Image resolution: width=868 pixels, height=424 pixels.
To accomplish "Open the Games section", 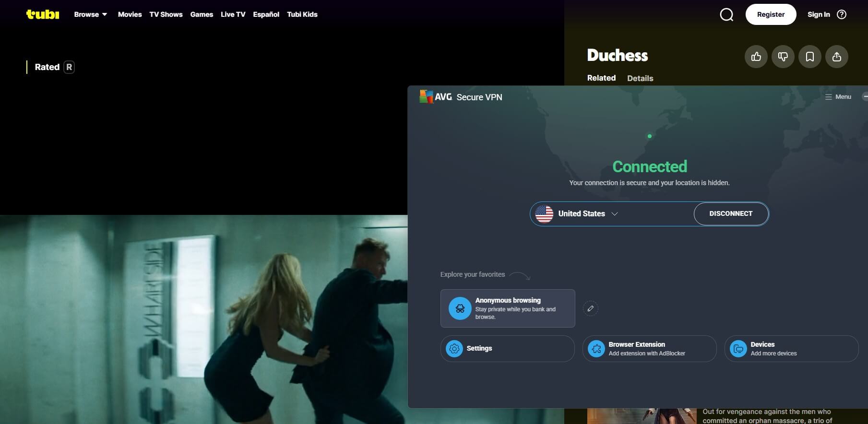I will pyautogui.click(x=202, y=14).
